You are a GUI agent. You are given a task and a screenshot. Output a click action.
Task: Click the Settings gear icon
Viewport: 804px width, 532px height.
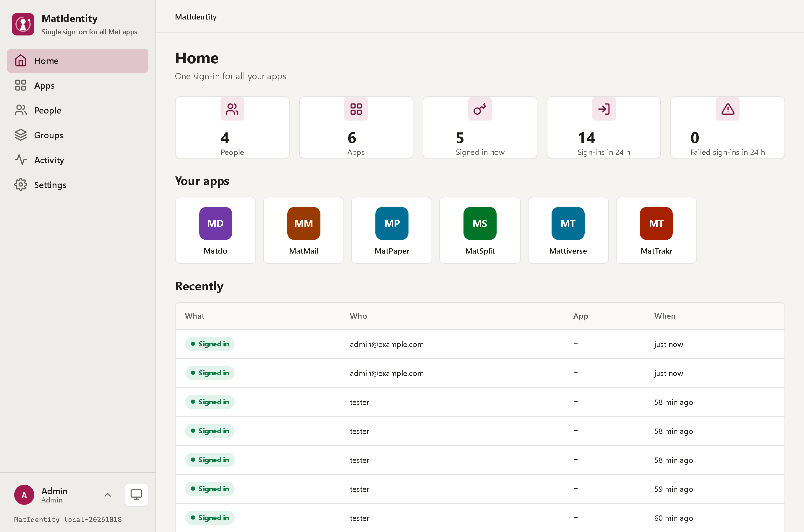coord(21,184)
